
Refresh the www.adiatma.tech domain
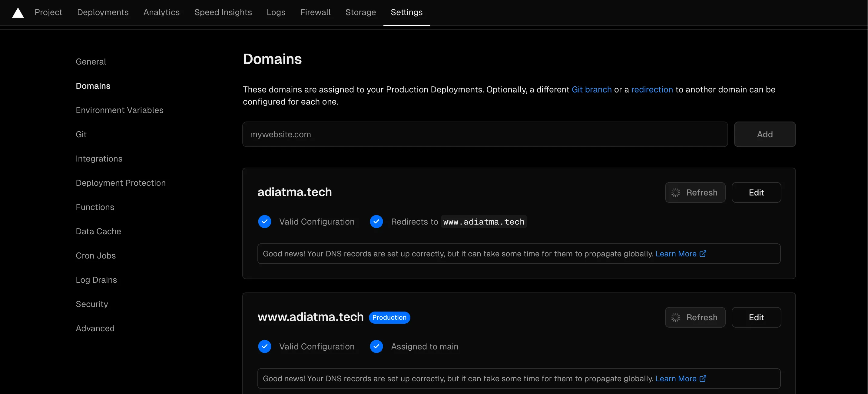(x=695, y=317)
